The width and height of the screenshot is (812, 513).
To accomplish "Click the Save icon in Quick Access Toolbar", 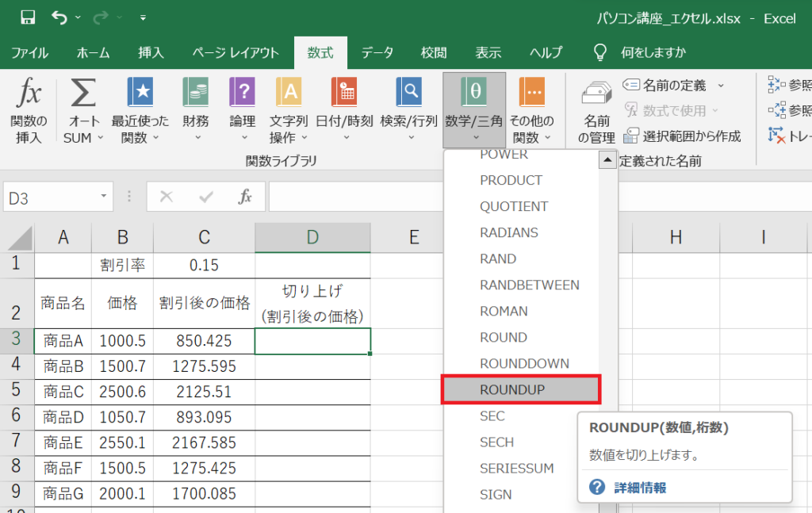I will coord(29,17).
